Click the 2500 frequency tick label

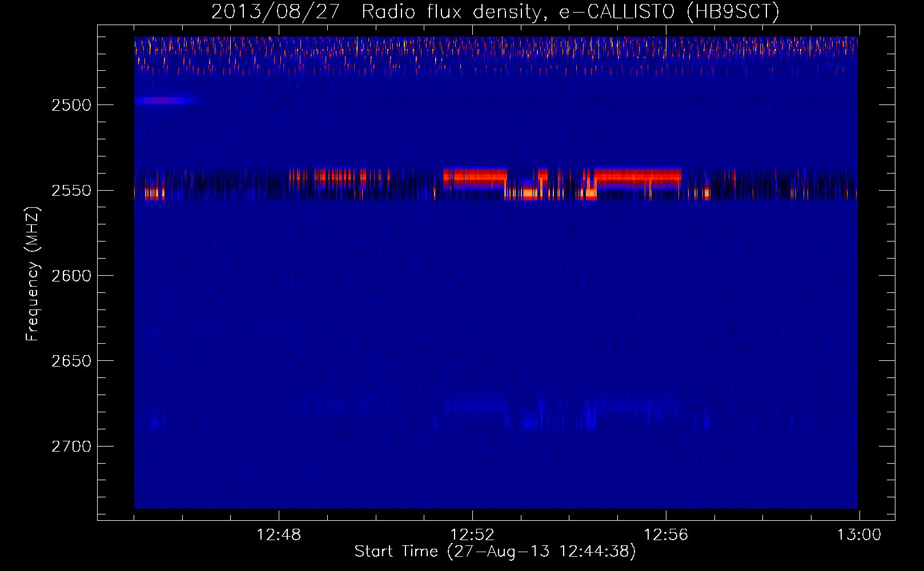tap(71, 105)
